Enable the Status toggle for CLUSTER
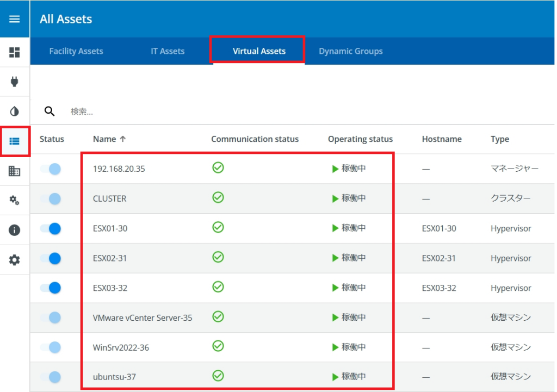The height and width of the screenshot is (392, 557). tap(52, 198)
